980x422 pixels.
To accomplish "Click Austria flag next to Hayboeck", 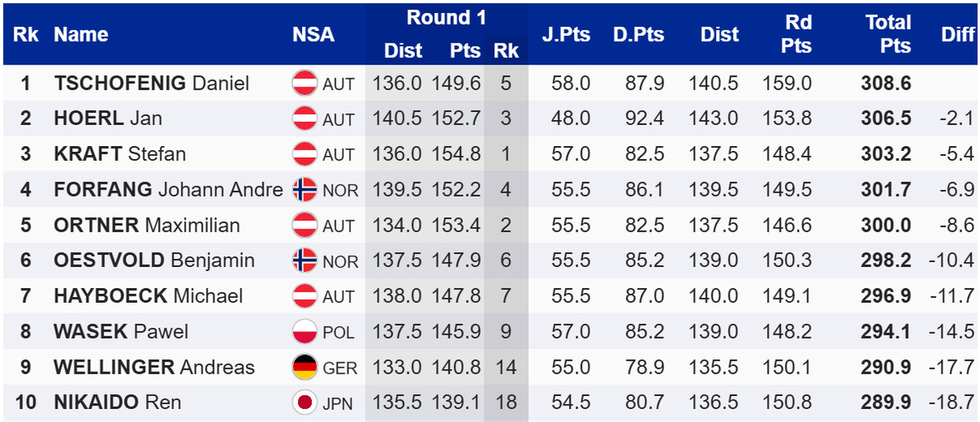I will [305, 296].
